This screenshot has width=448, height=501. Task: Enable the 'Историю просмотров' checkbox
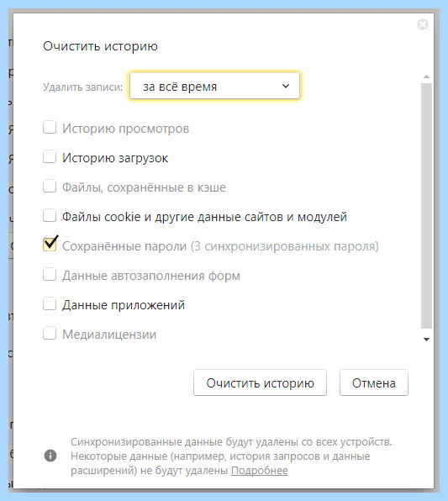tap(50, 128)
